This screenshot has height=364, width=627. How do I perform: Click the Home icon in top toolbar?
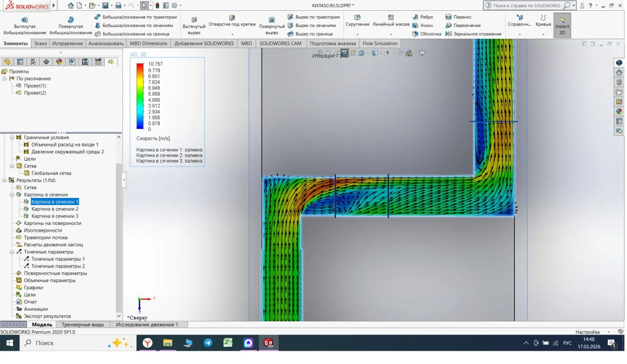click(71, 6)
